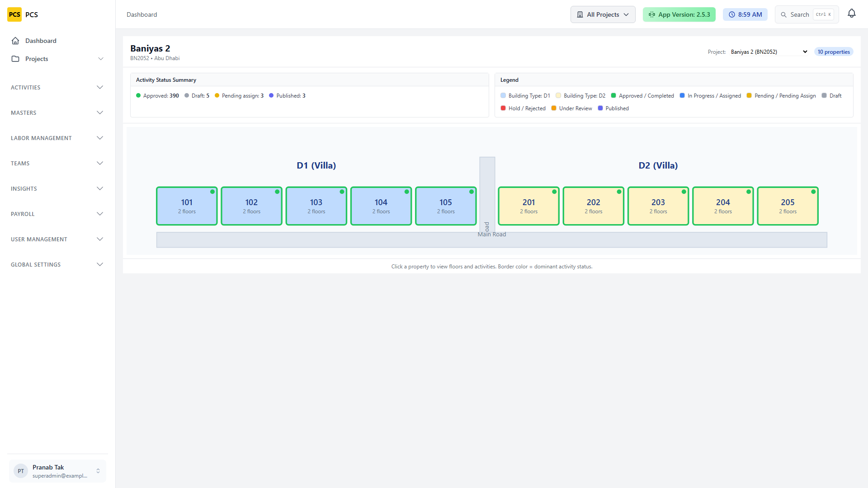Open villa 201 property card
868x488 pixels.
[528, 206]
